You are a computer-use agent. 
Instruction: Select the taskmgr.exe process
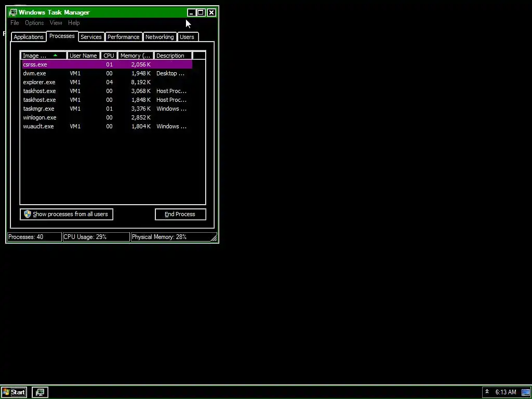[x=107, y=109]
